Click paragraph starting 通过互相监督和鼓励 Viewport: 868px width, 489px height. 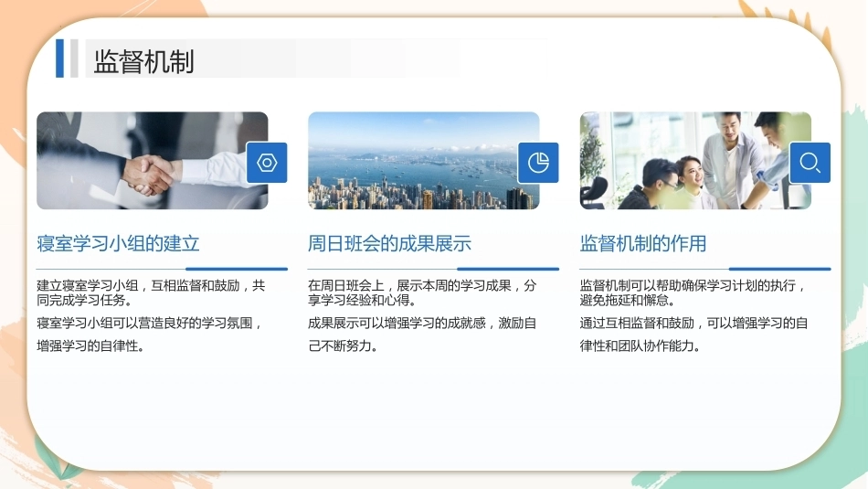[693, 335]
